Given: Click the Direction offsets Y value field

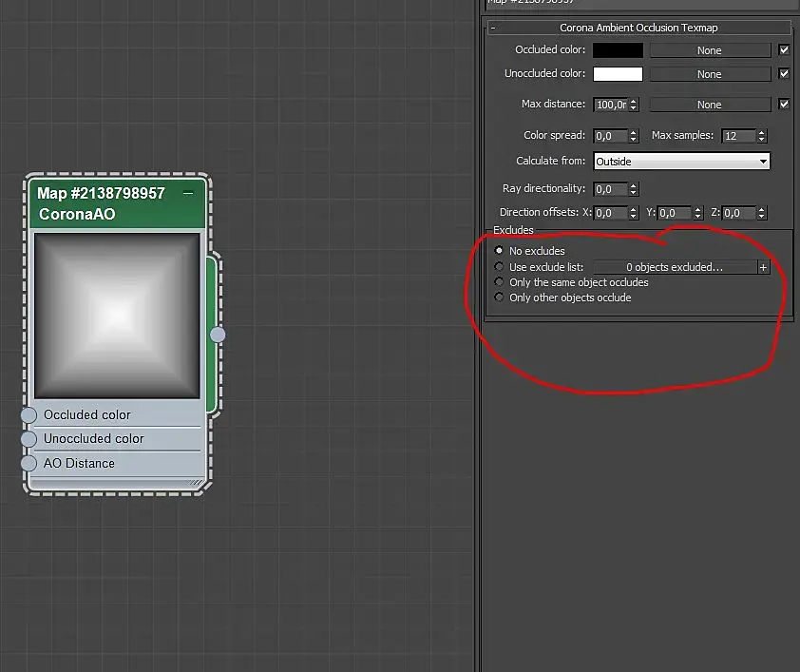Looking at the screenshot, I should pyautogui.click(x=676, y=213).
